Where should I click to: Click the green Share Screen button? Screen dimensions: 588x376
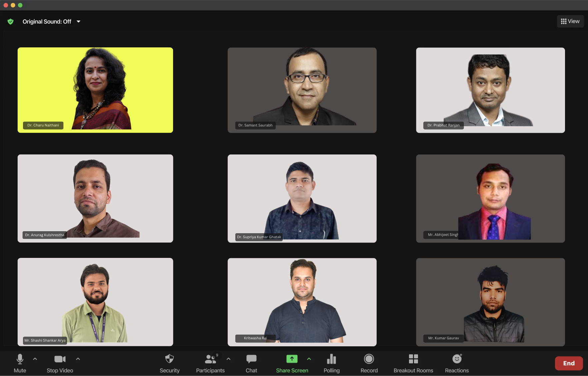click(x=292, y=363)
